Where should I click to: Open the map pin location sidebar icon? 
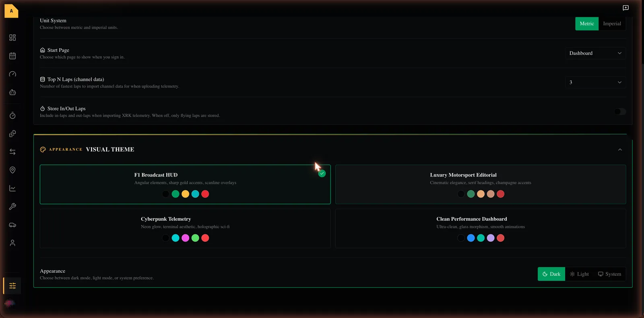tap(12, 170)
